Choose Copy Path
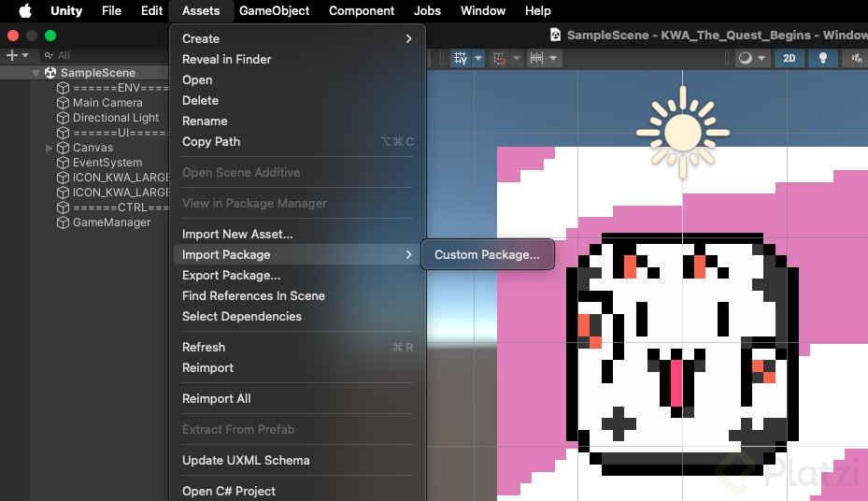This screenshot has width=868, height=501. pos(297,141)
